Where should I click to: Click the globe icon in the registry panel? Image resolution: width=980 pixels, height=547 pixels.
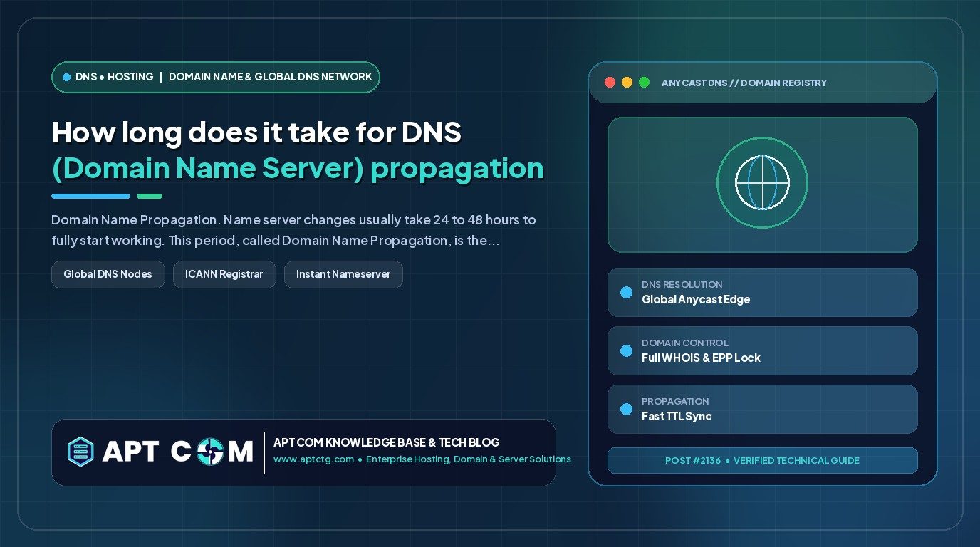pyautogui.click(x=762, y=183)
